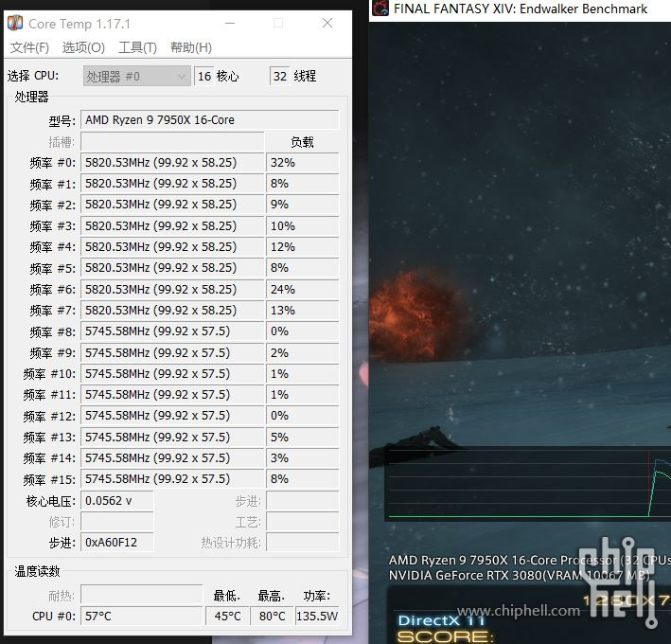Click the 3% load value for core #14

coord(303,458)
